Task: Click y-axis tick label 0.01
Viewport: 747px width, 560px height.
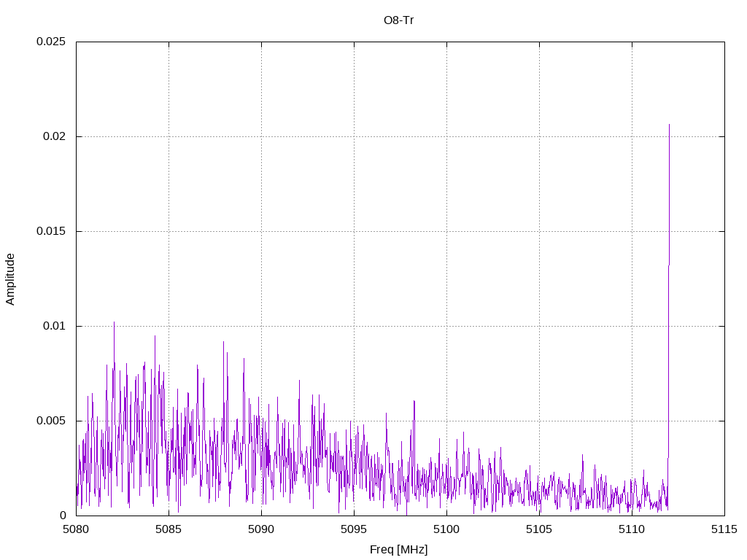Action: point(54,326)
